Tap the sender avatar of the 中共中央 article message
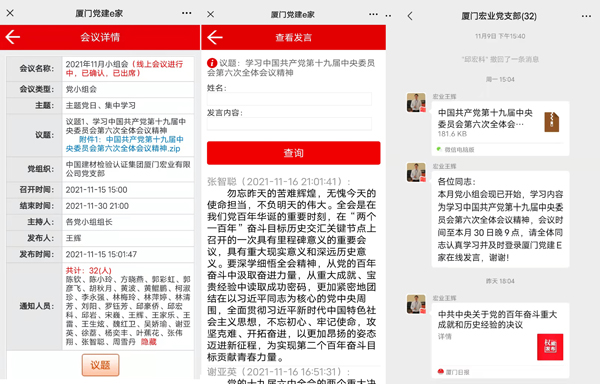This screenshot has height=384, width=600. click(x=416, y=304)
